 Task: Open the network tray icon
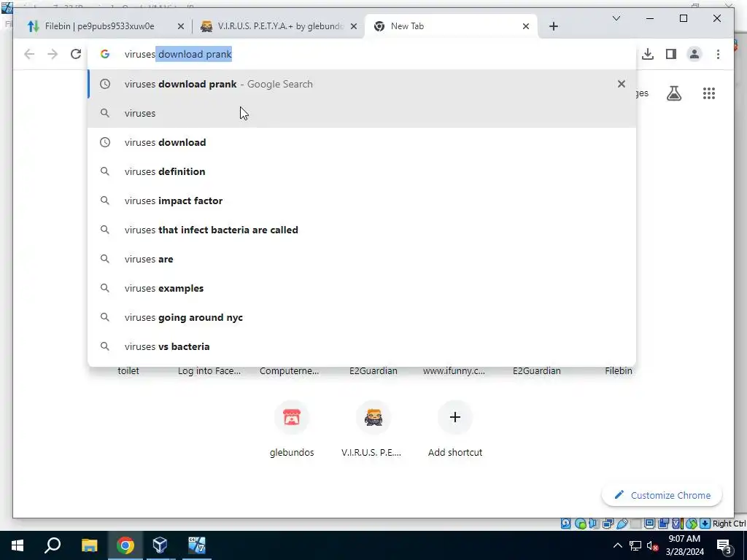click(635, 545)
